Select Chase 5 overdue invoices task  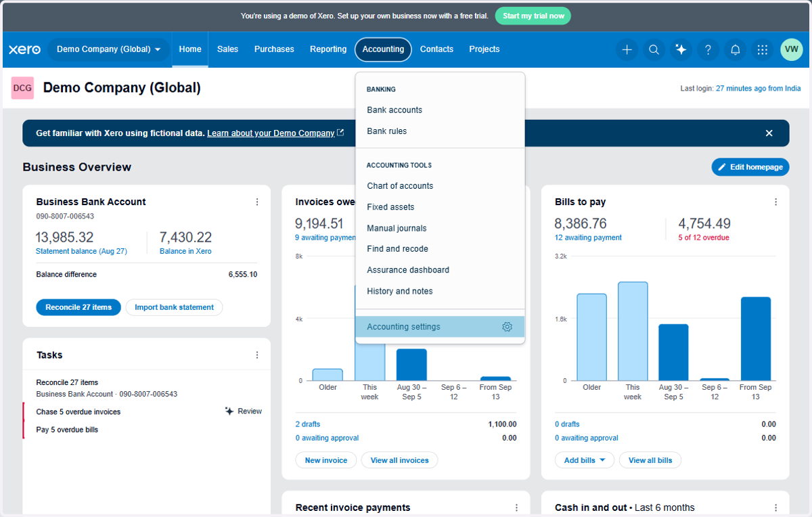78,411
